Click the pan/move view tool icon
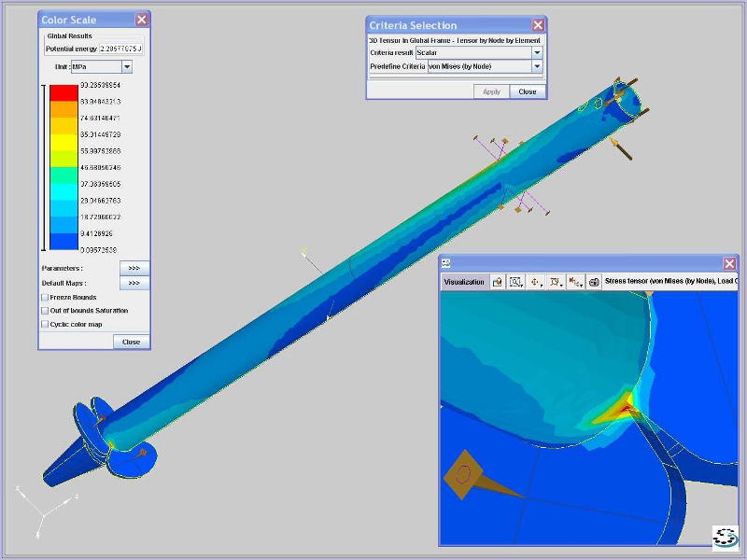747x560 pixels. click(535, 281)
